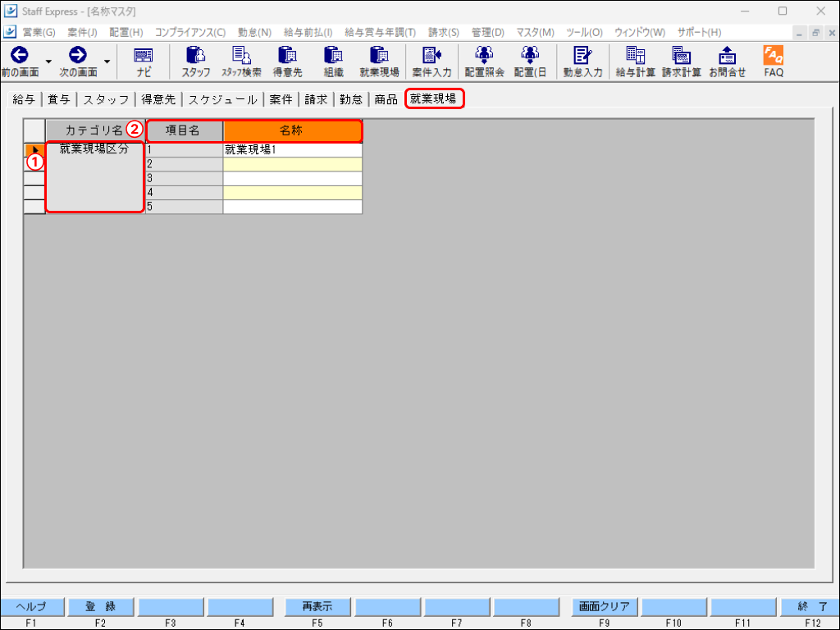Select the 就業現場区分 category cell
The width and height of the screenshot is (840, 630).
95,177
